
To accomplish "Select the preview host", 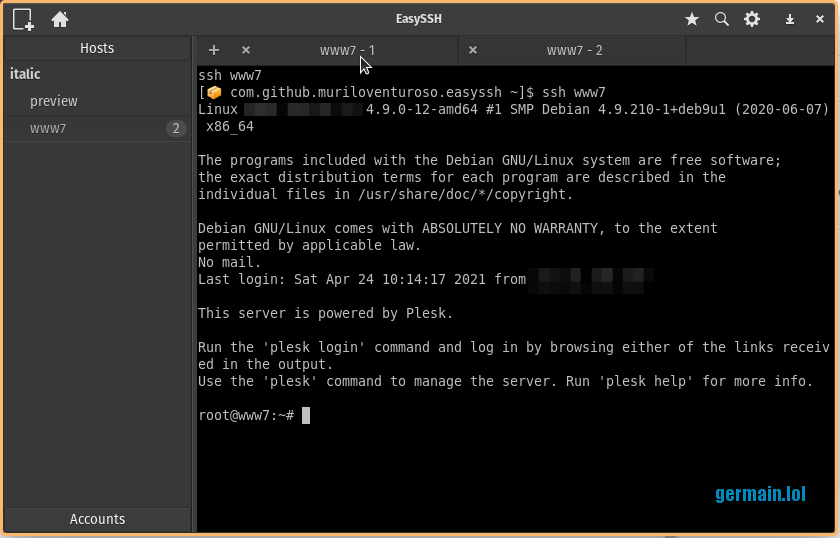I will 97,101.
